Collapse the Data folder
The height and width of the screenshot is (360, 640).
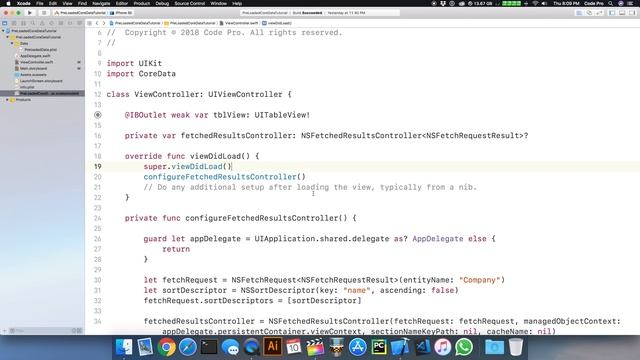12,43
